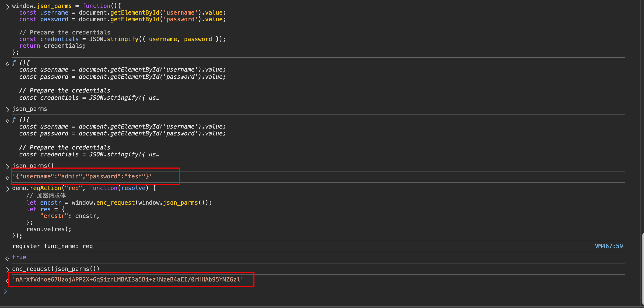Click the 'json_parms()' input command
The image size is (644, 308).
pos(33,166)
